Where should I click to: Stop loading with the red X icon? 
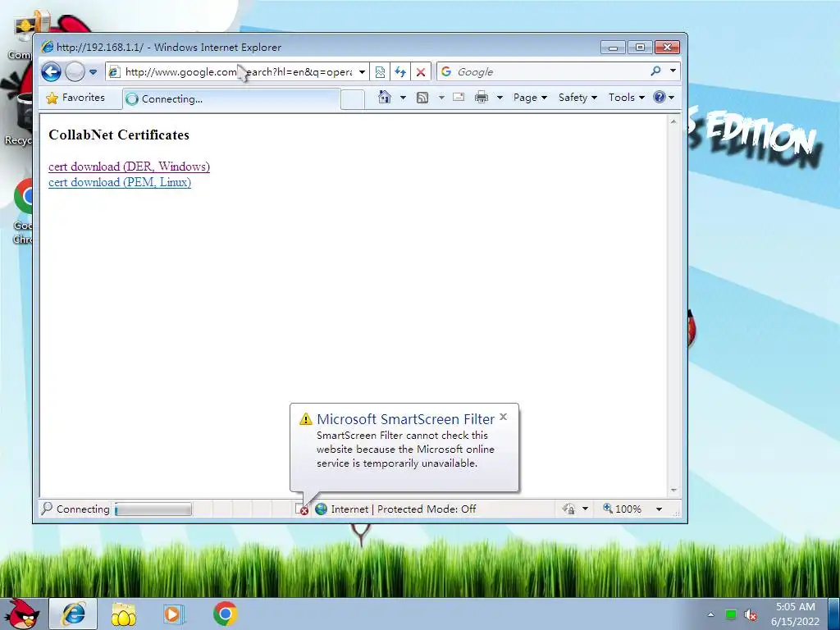[421, 72]
